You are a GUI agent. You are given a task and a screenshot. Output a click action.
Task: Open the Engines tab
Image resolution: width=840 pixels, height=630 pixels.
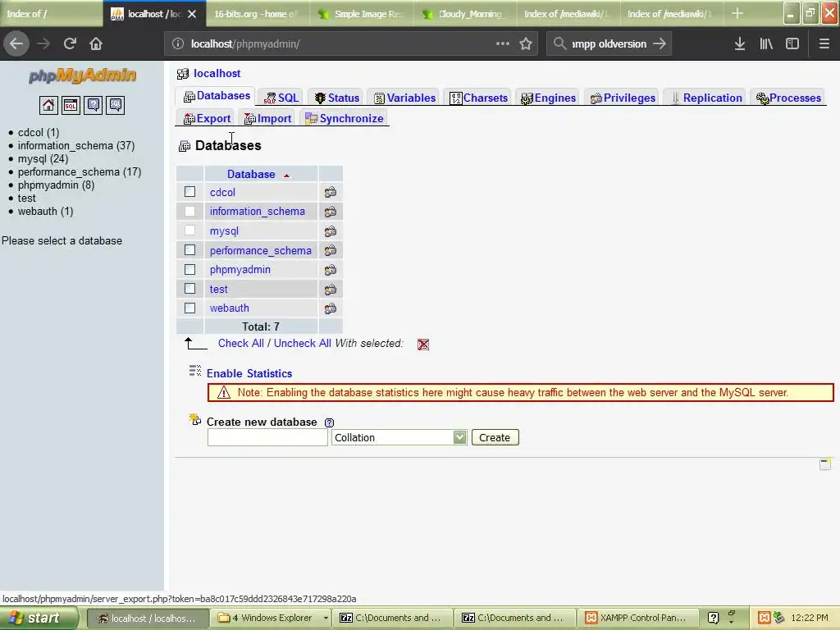548,98
